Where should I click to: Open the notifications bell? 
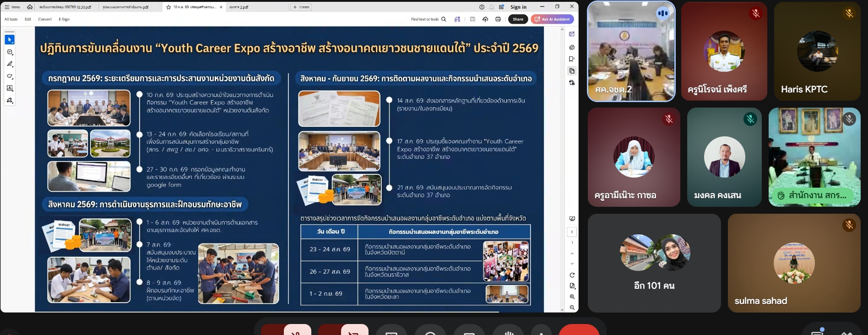point(492,7)
